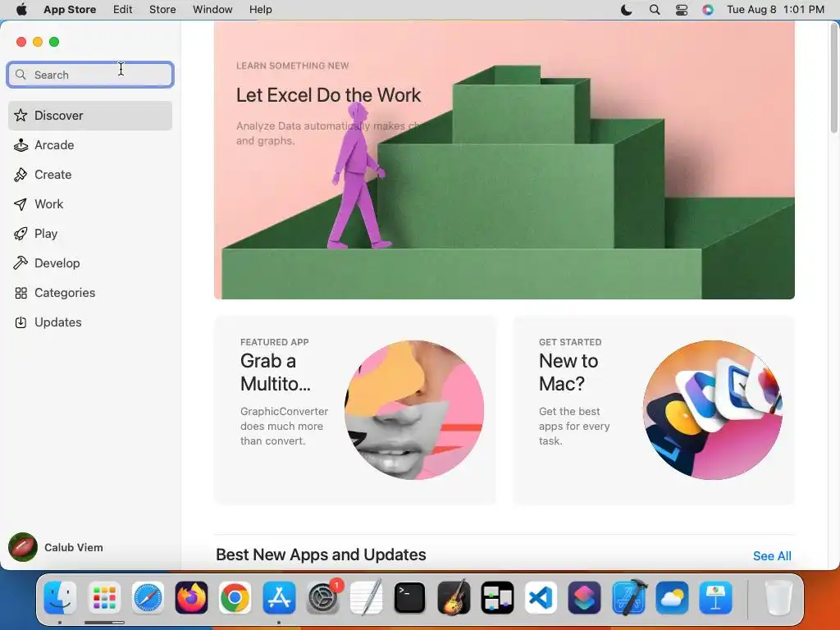Launch Google Chrome from the Dock

(235, 597)
